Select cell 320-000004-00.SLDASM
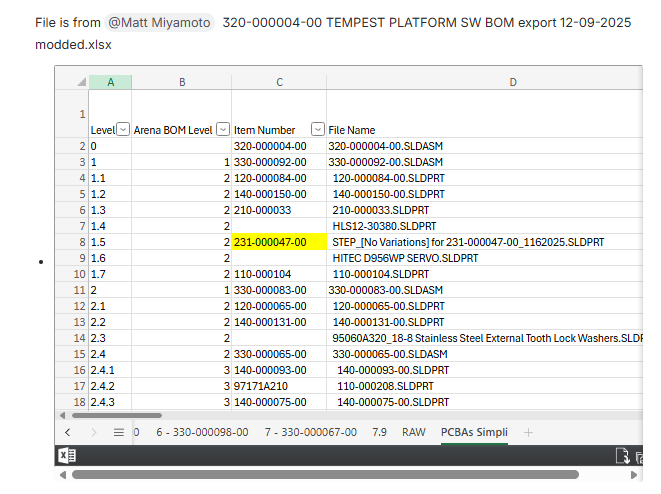The height and width of the screenshot is (494, 661). 485,146
